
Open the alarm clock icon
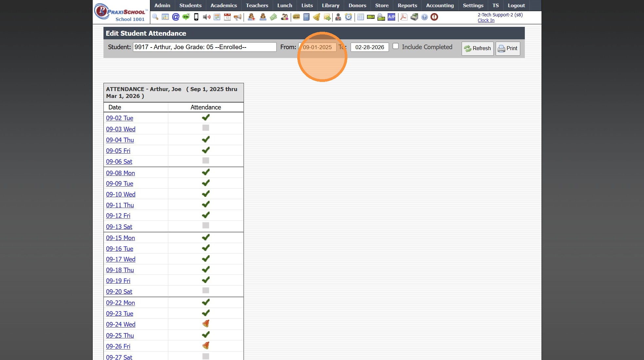pos(348,17)
